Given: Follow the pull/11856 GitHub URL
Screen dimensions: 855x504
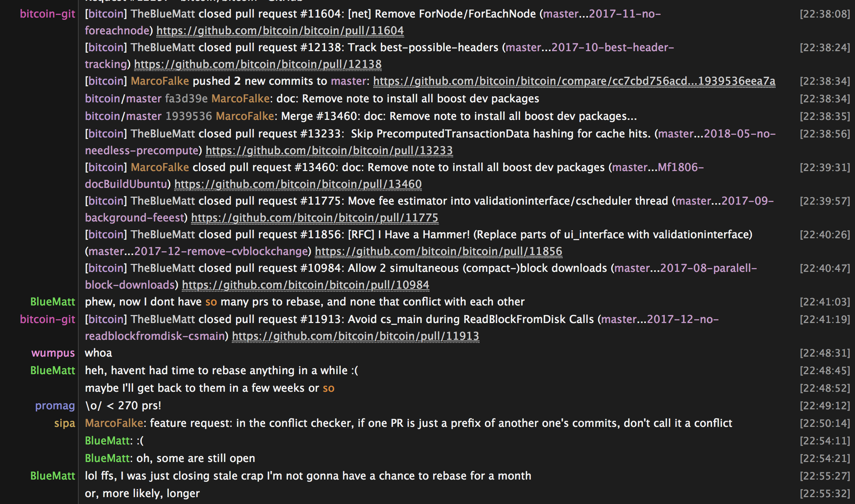Looking at the screenshot, I should [x=438, y=251].
